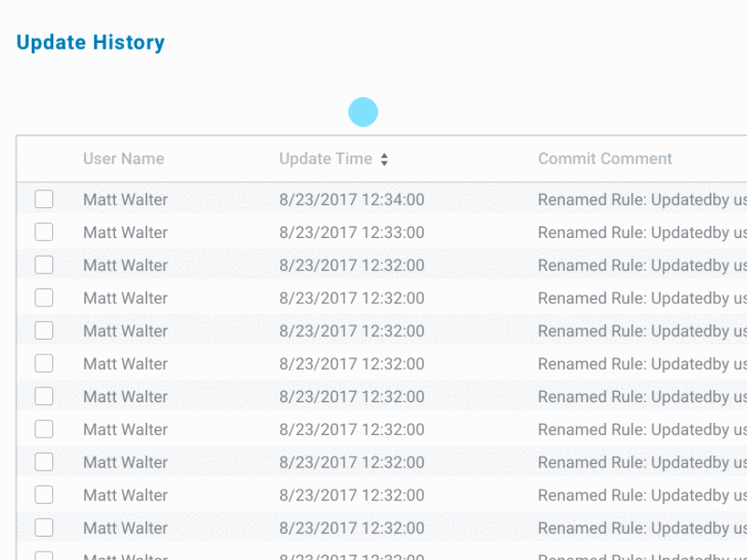The image size is (747, 560).
Task: Toggle the fifth row's checkbox
Action: (44, 330)
